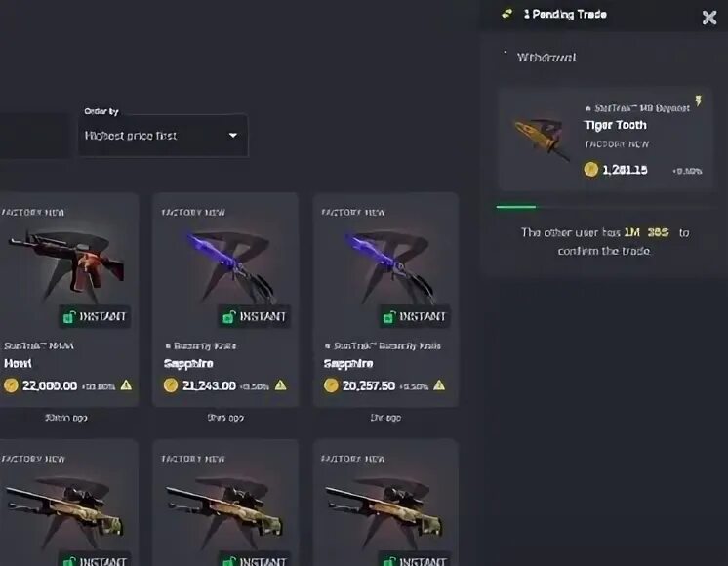Viewport: 728px width, 566px height.
Task: Click Instant badge on the middle sniper rifle card
Action: coord(255,561)
